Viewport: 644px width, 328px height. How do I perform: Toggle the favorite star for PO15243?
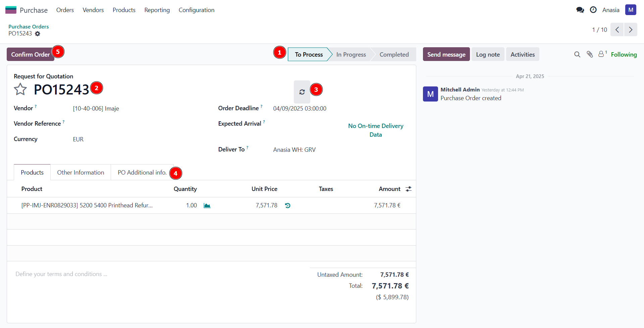(20, 89)
